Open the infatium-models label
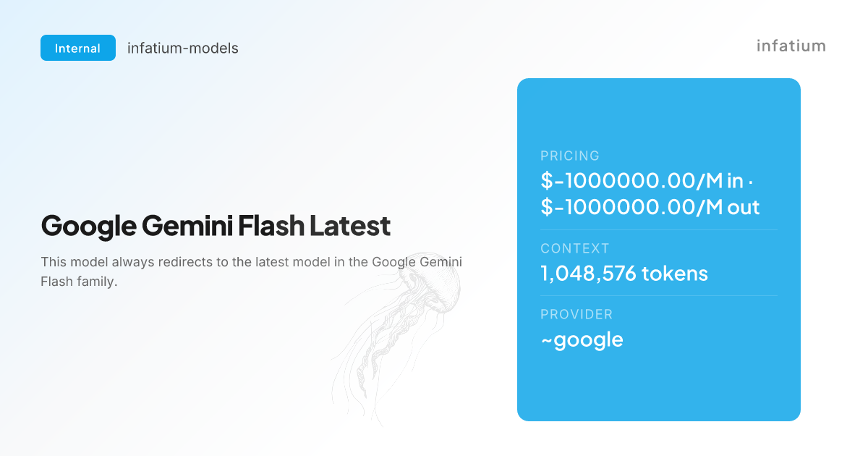868x456 pixels. (x=182, y=48)
